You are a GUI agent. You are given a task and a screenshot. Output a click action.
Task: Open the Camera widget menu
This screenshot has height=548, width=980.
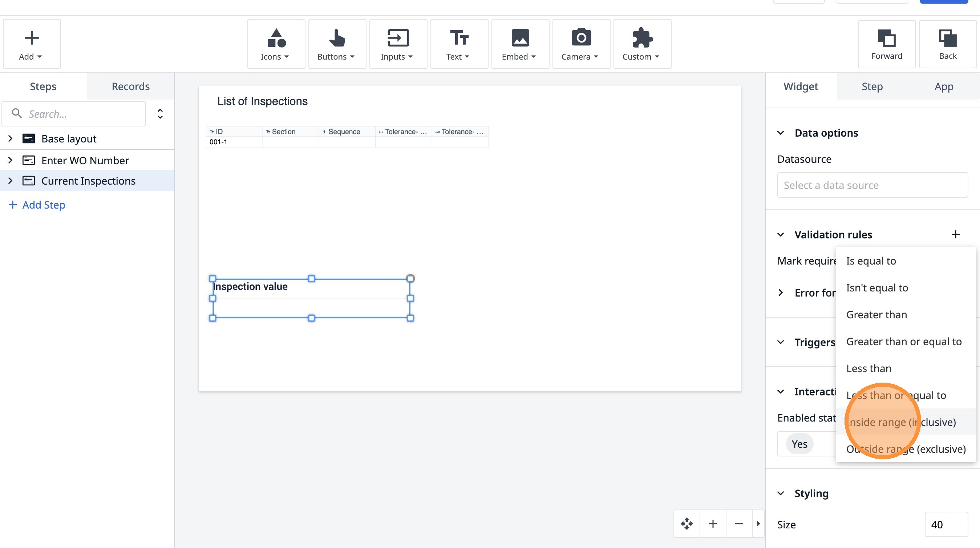click(580, 44)
